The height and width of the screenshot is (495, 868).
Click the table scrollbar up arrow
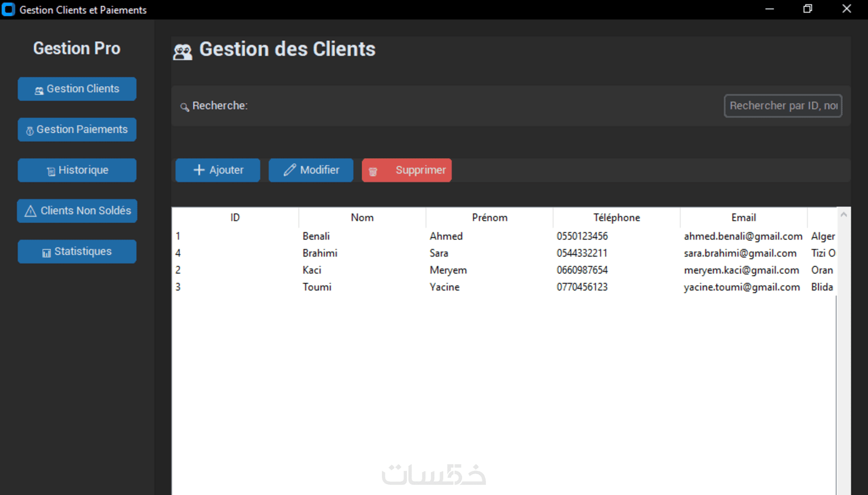click(x=843, y=215)
